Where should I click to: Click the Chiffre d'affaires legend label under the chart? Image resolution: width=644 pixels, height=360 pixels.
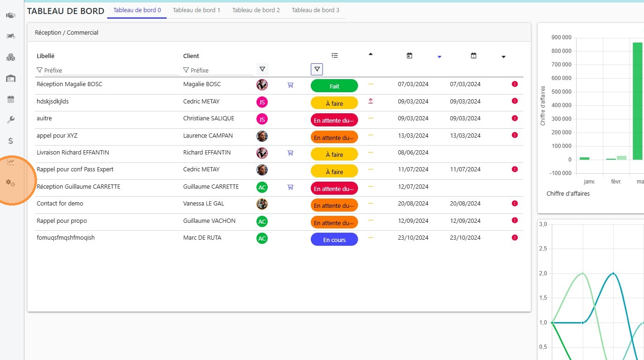click(x=568, y=193)
